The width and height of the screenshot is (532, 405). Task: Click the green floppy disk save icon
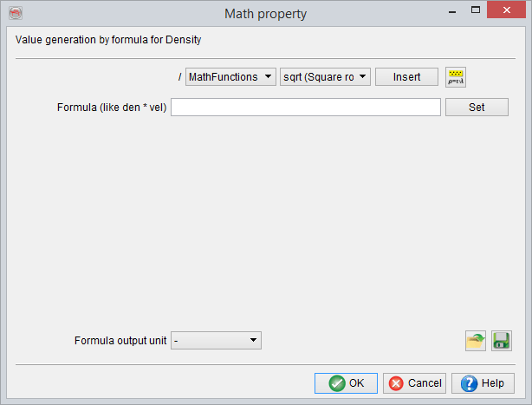[x=502, y=341]
